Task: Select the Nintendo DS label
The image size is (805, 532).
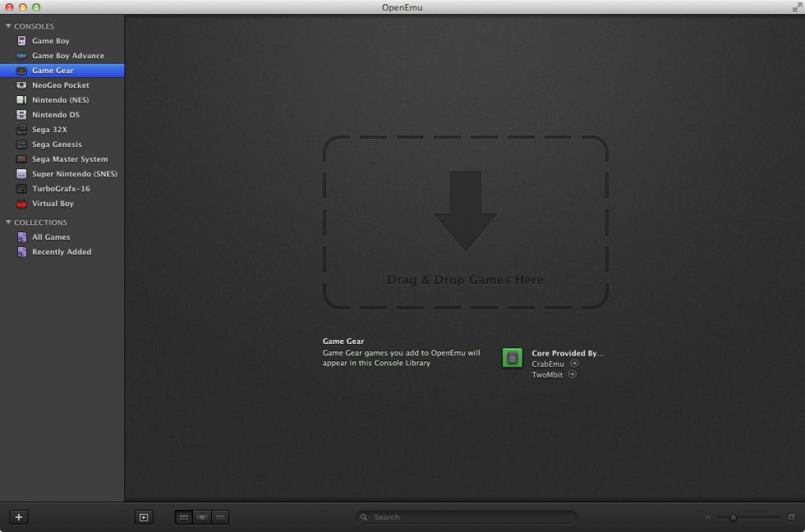Action: click(x=56, y=115)
